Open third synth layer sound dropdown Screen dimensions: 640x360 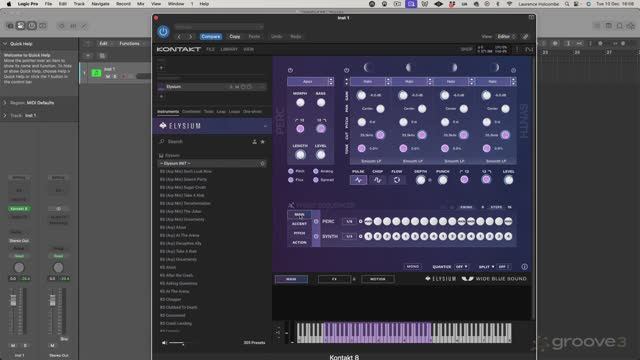pos(453,82)
